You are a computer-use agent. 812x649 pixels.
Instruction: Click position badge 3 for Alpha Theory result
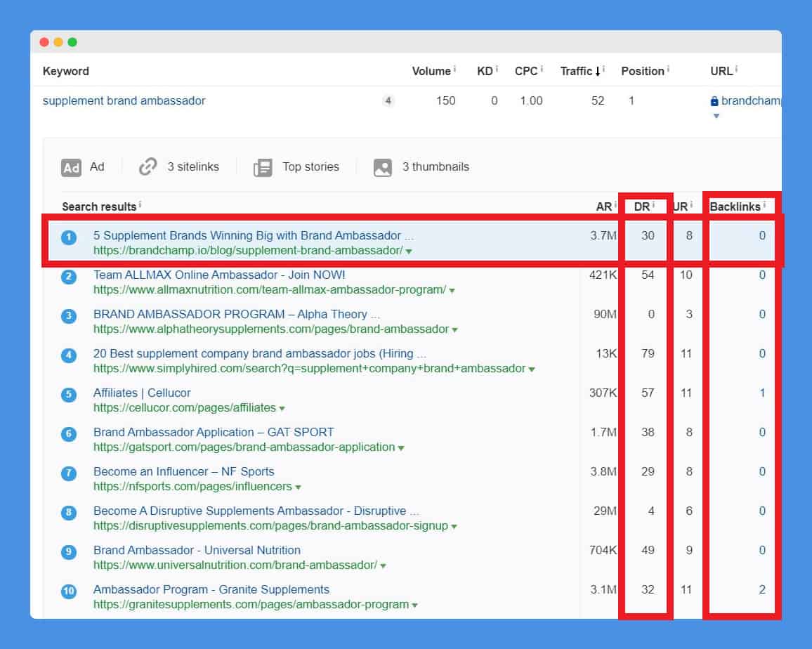[x=68, y=316]
